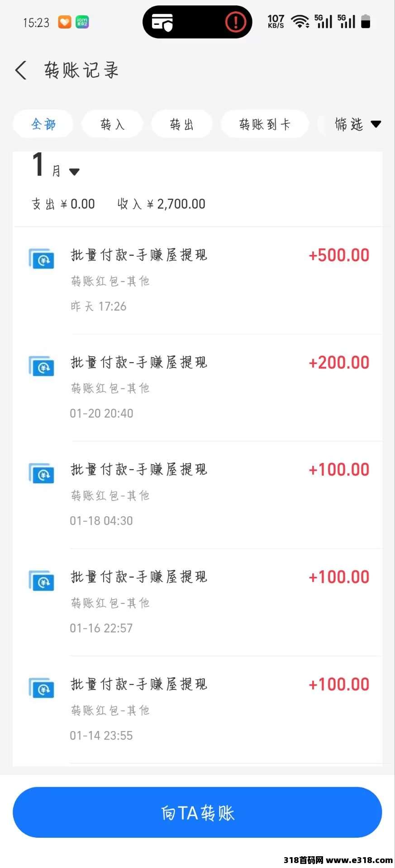This screenshot has height=868, width=395.
Task: Tap the transfer icon for the 01-16 22:57 entry
Action: click(42, 581)
